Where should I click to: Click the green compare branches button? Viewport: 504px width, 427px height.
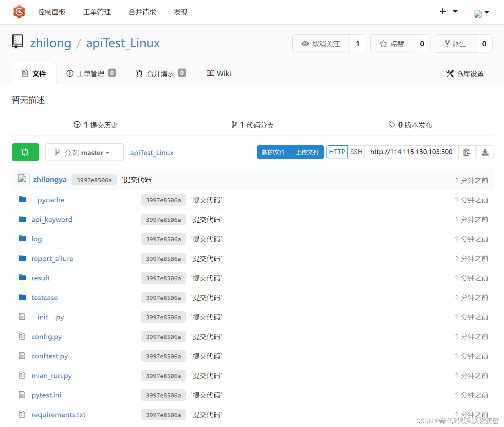pos(25,152)
